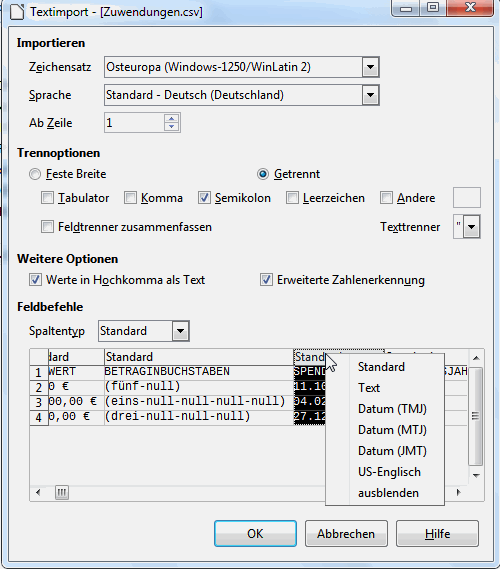500x569 pixels.
Task: Minimize the Textimport window
Action: (x=406, y=8)
